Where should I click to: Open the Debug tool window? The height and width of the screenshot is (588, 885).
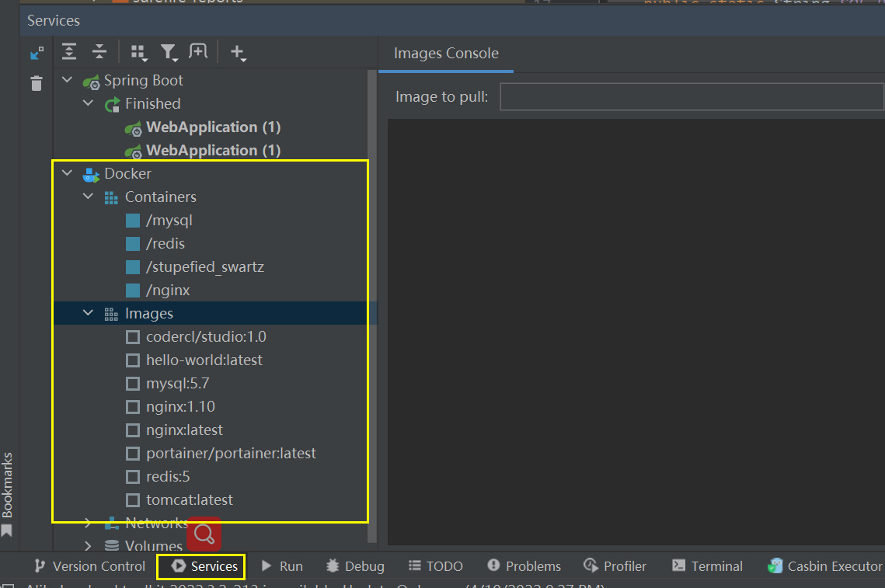355,566
